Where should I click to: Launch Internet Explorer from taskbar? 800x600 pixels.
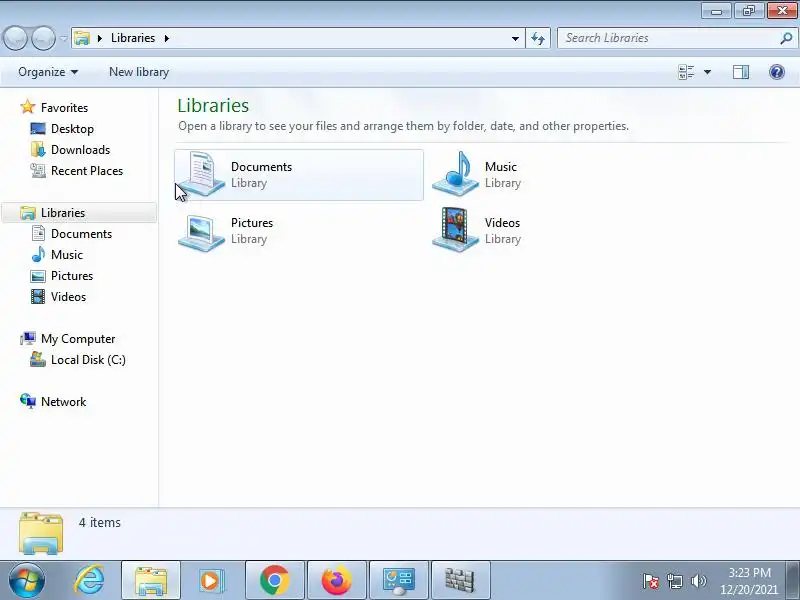[89, 580]
